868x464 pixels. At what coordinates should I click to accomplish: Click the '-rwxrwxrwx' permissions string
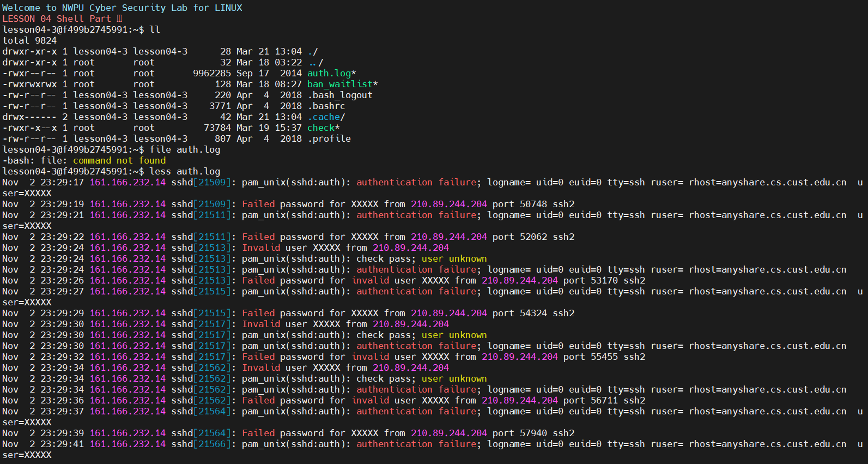tap(29, 84)
